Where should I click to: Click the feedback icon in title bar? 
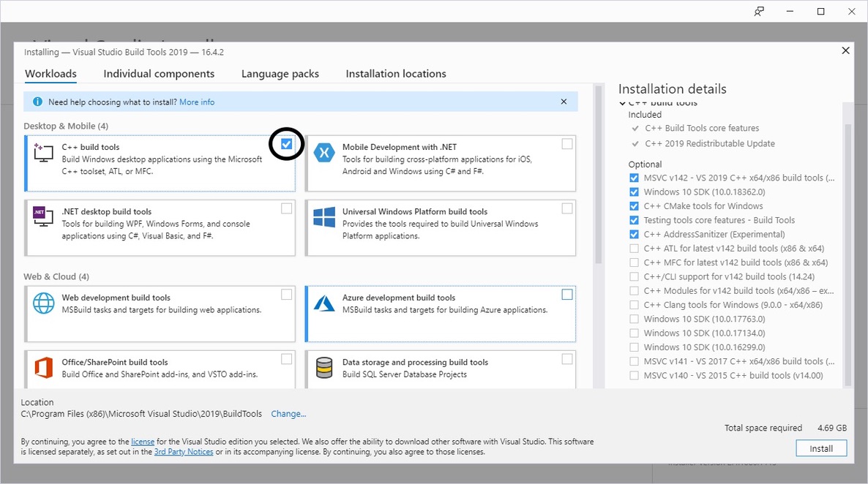[759, 11]
